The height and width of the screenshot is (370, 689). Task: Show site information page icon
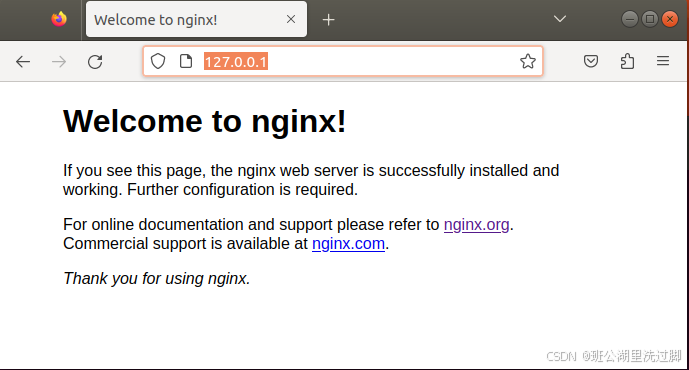(186, 61)
